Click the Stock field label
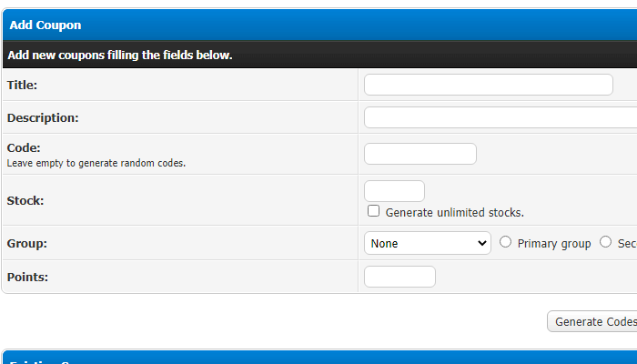Image resolution: width=637 pixels, height=364 pixels. click(x=25, y=200)
